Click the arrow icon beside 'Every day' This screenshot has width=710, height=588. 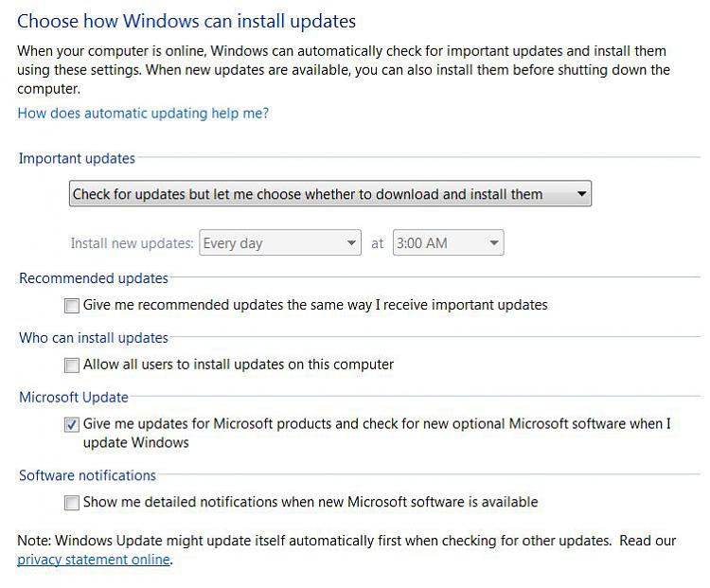[x=351, y=242]
